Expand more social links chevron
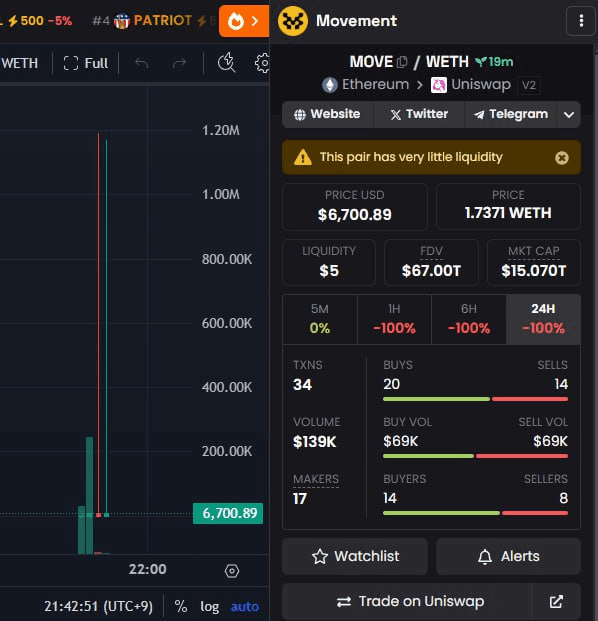The image size is (598, 621). point(569,114)
